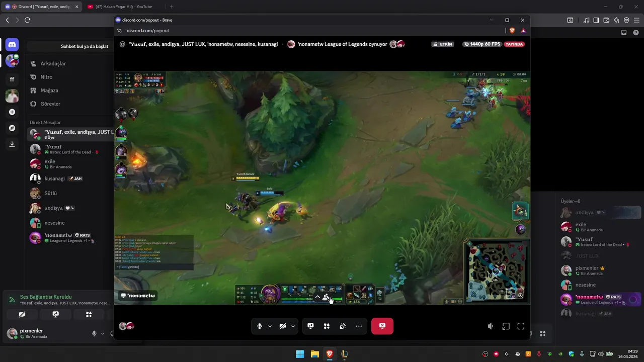Open a new browser tab
Image resolution: width=644 pixels, height=362 pixels.
point(172,7)
